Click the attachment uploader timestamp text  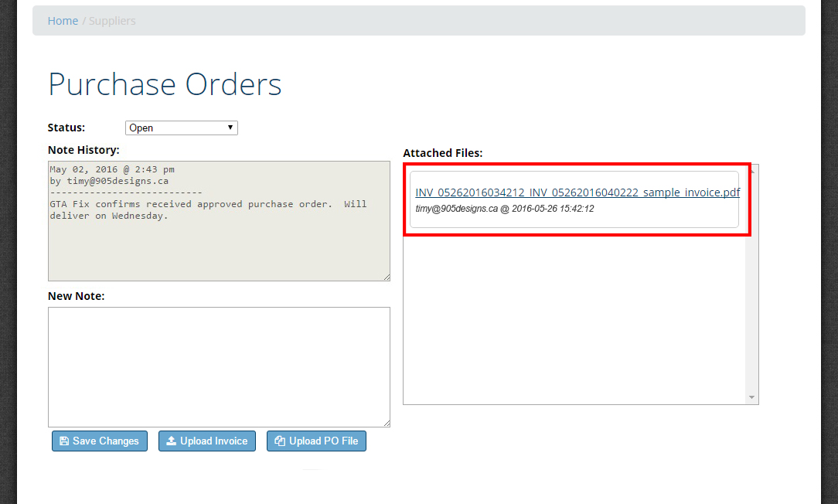coord(504,209)
